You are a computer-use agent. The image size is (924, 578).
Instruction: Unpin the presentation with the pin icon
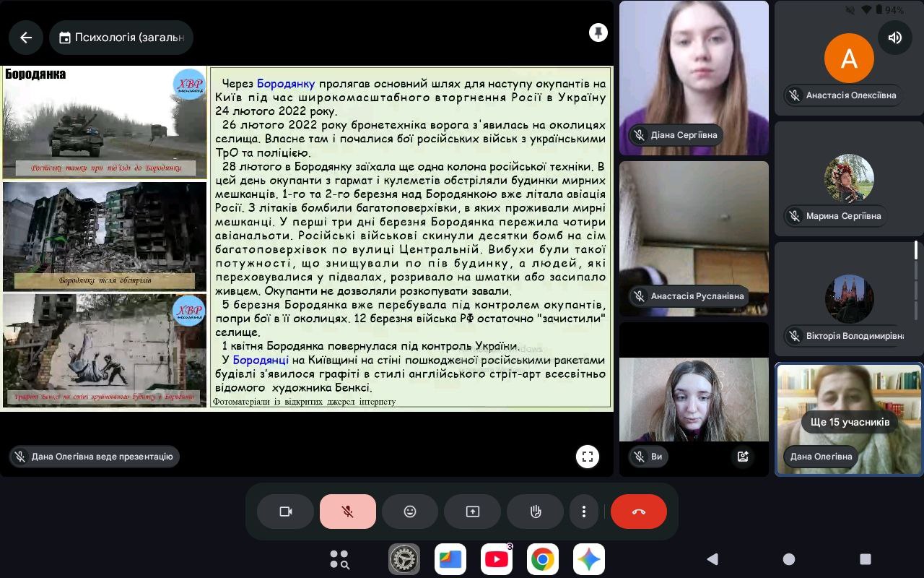pyautogui.click(x=598, y=33)
